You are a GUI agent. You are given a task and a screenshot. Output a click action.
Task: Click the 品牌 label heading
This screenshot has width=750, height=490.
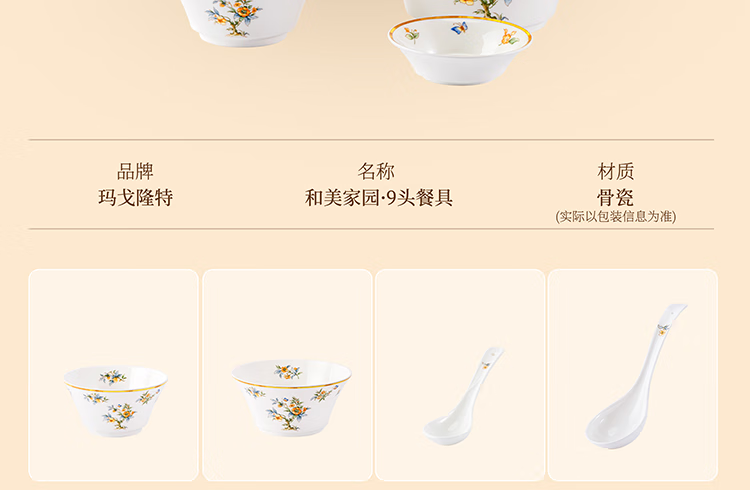coord(135,171)
